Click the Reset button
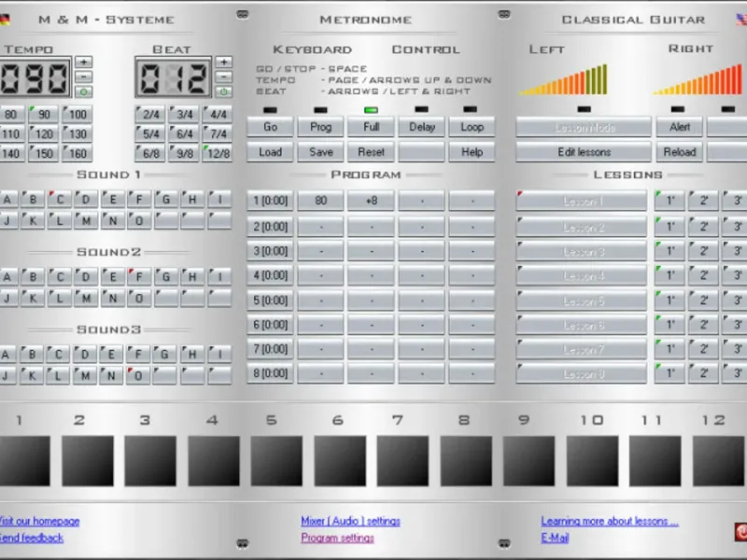 [x=371, y=152]
